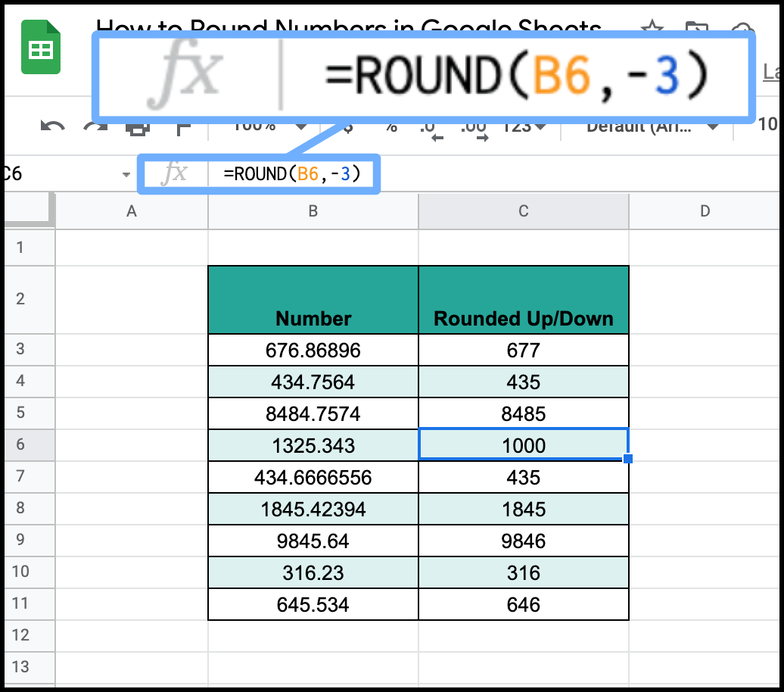The image size is (784, 692).
Task: Click cell containing 9845.64
Action: click(x=313, y=541)
